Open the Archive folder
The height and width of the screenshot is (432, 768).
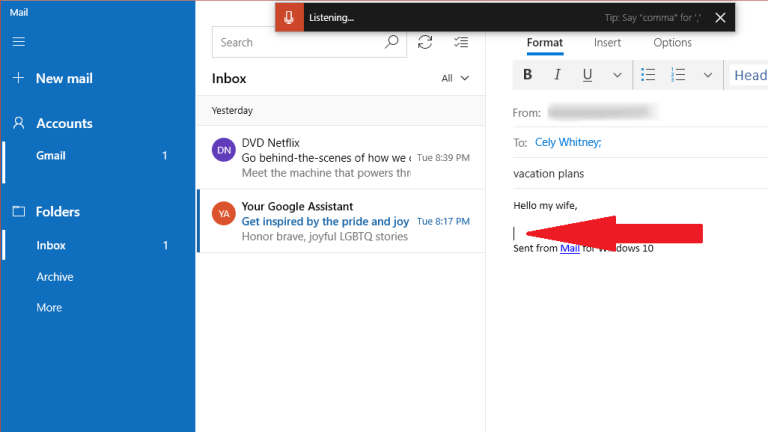(x=55, y=277)
